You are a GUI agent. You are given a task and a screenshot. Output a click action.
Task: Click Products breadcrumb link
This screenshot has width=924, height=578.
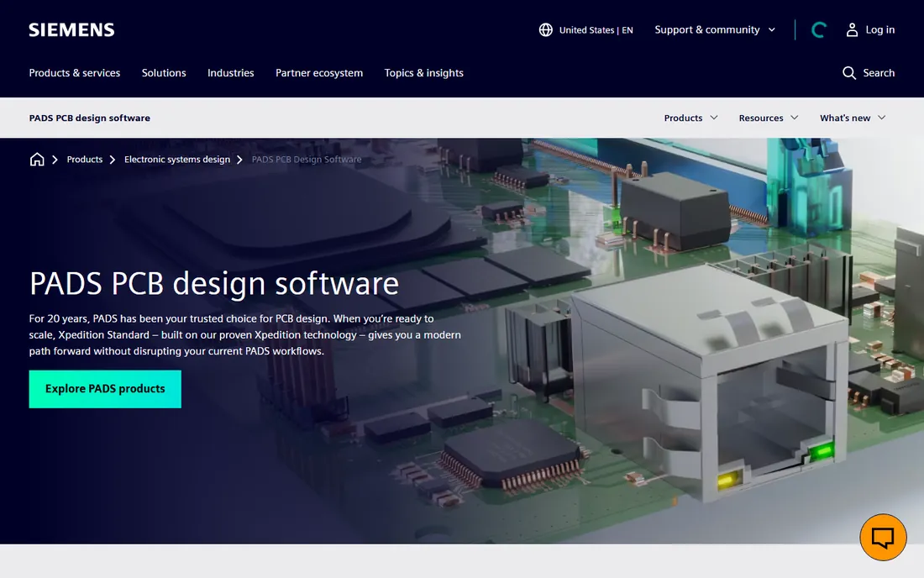click(84, 160)
